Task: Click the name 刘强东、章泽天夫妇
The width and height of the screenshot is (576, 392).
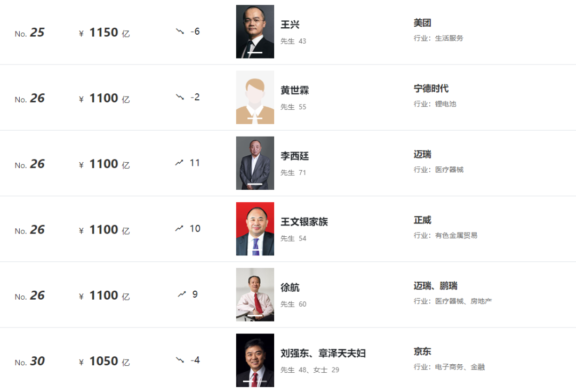Action: [x=323, y=354]
